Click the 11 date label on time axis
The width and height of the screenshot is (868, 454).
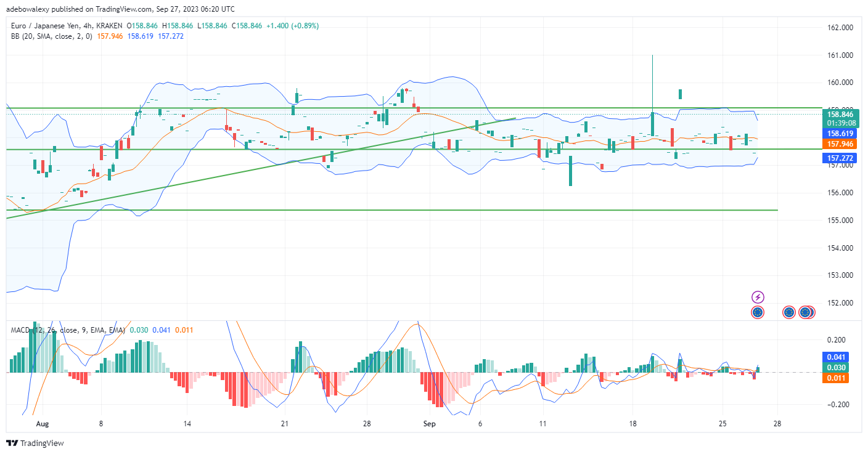coord(542,424)
